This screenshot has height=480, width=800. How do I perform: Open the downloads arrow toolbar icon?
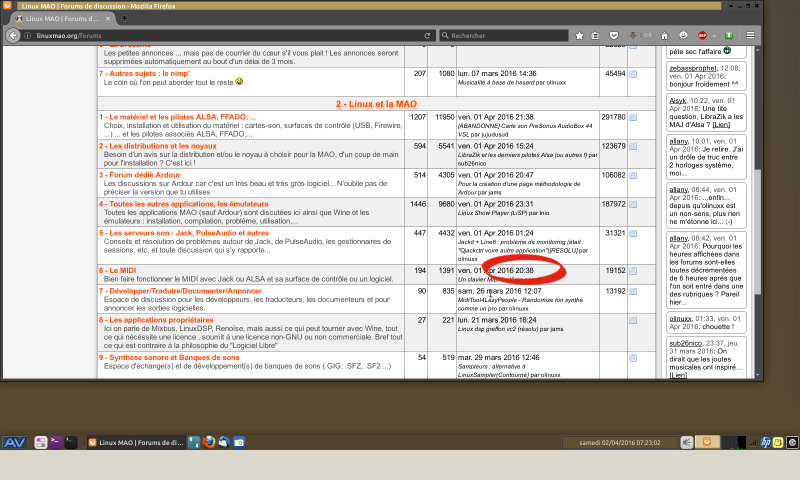[x=634, y=35]
